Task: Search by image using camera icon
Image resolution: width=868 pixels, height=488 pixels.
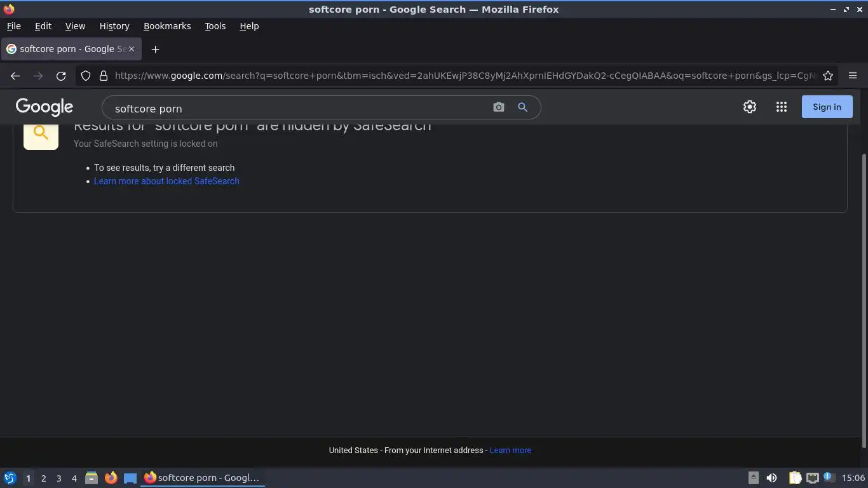Action: click(x=499, y=107)
